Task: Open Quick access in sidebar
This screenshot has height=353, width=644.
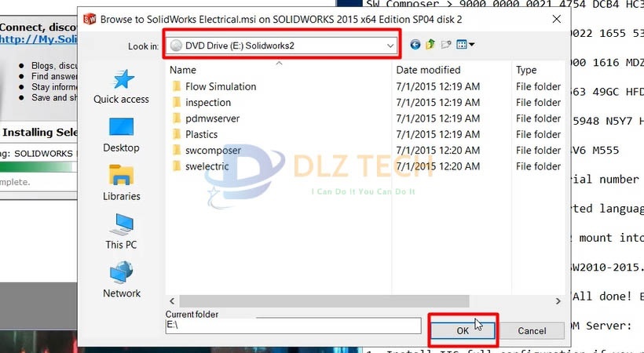Action: [121, 86]
